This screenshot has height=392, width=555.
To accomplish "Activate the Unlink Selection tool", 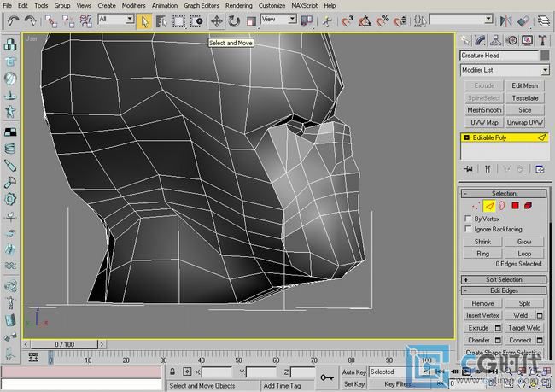I will (68, 21).
